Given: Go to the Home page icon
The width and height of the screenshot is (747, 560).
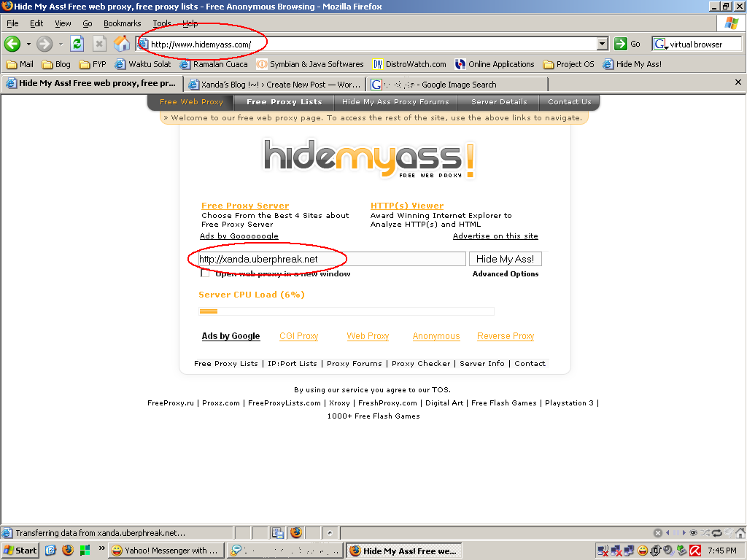Looking at the screenshot, I should (122, 44).
